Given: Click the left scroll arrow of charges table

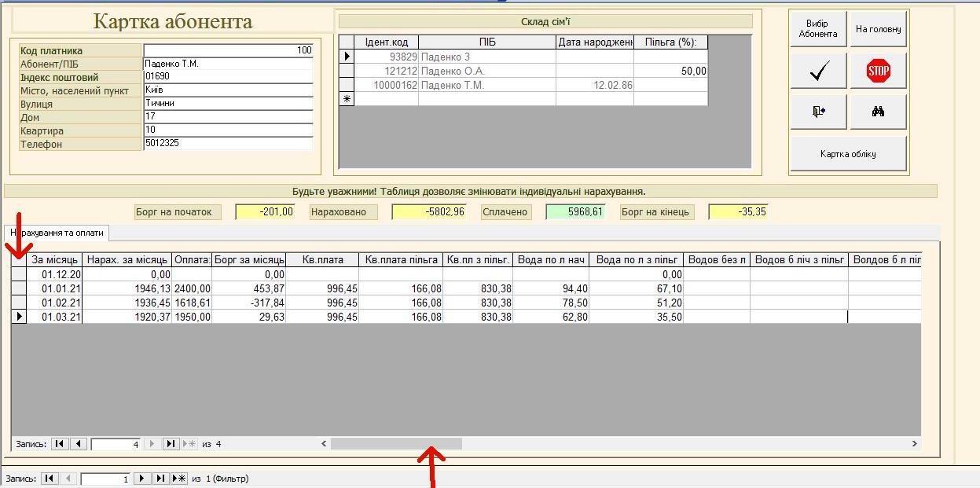Looking at the screenshot, I should pos(324,444).
